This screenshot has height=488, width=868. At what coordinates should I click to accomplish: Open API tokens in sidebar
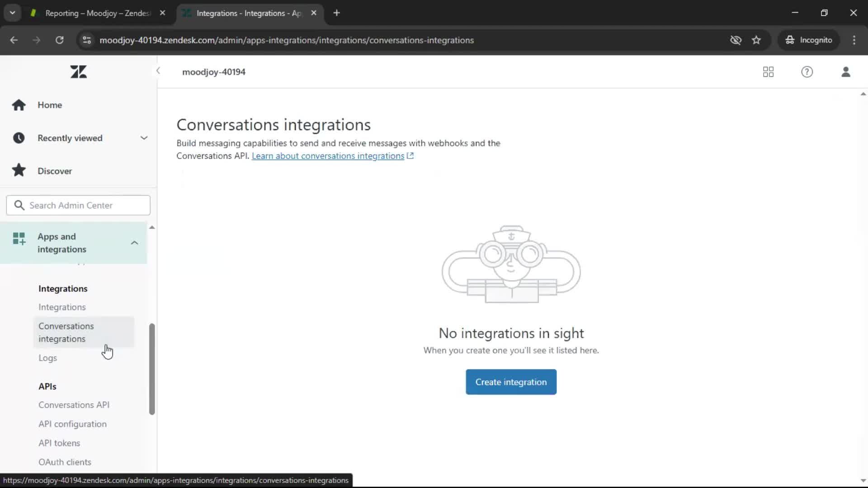59,443
